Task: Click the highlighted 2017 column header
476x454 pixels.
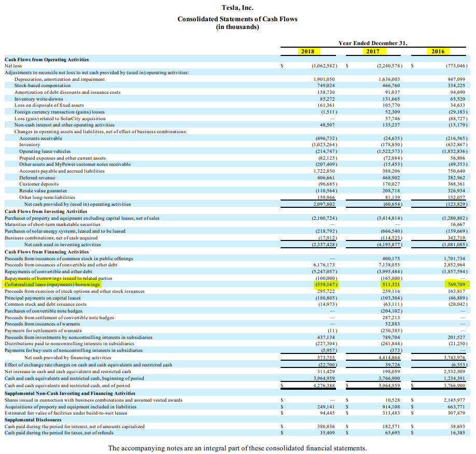Action: pos(372,51)
